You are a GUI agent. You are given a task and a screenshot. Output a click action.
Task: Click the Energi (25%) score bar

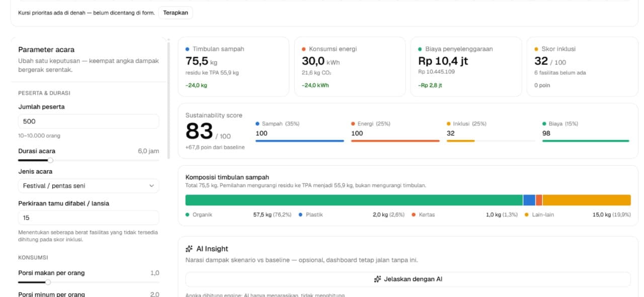395,141
